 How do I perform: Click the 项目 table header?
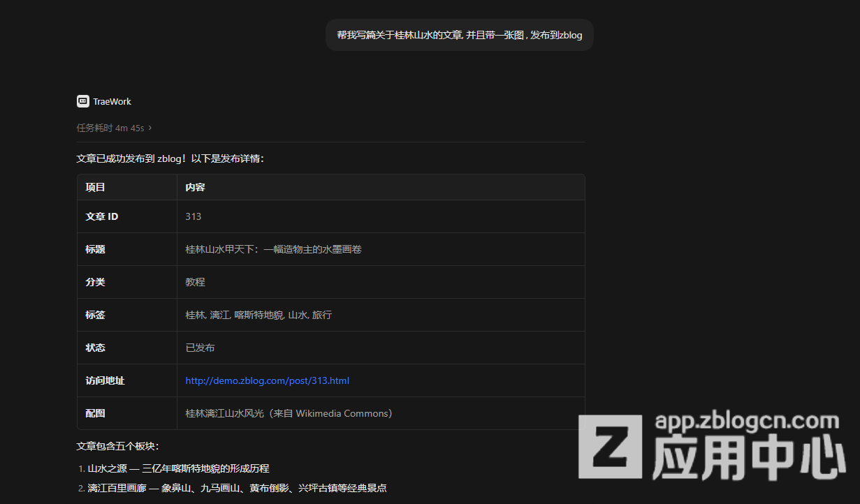pyautogui.click(x=95, y=187)
